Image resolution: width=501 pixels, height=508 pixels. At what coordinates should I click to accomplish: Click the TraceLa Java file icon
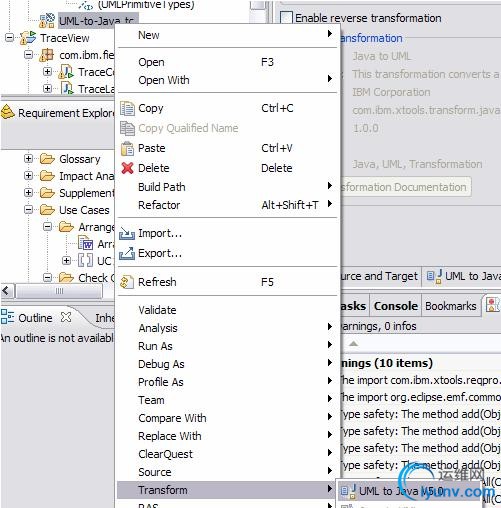(x=67, y=89)
